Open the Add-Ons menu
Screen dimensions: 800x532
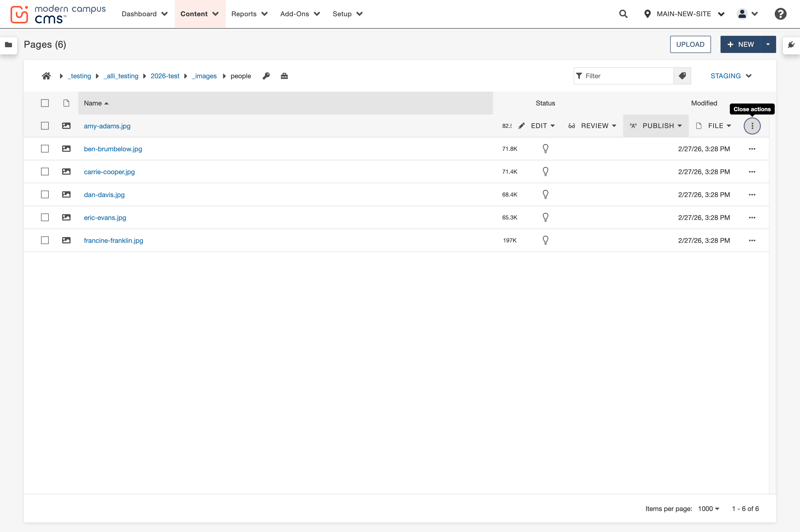point(300,14)
